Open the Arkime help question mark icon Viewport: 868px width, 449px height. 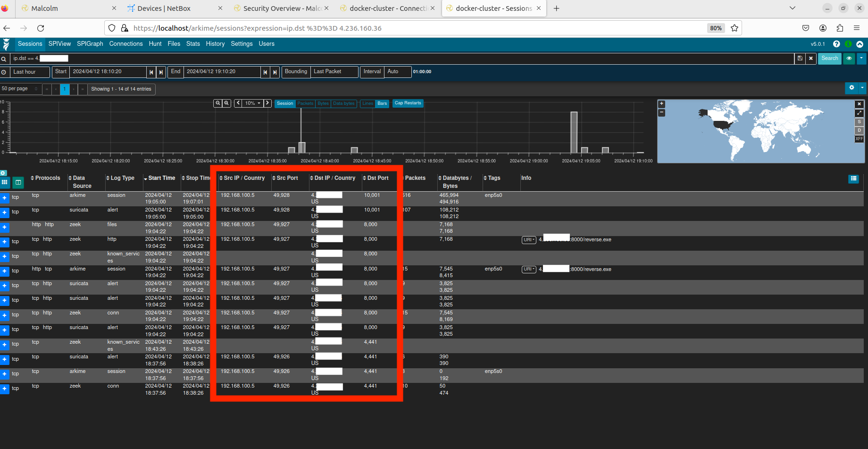click(836, 44)
